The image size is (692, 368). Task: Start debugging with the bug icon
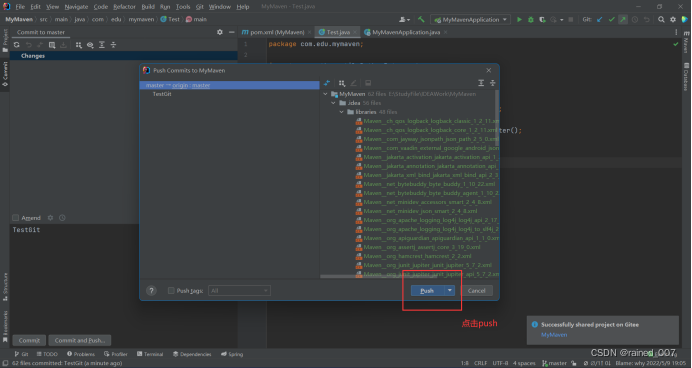(x=530, y=19)
